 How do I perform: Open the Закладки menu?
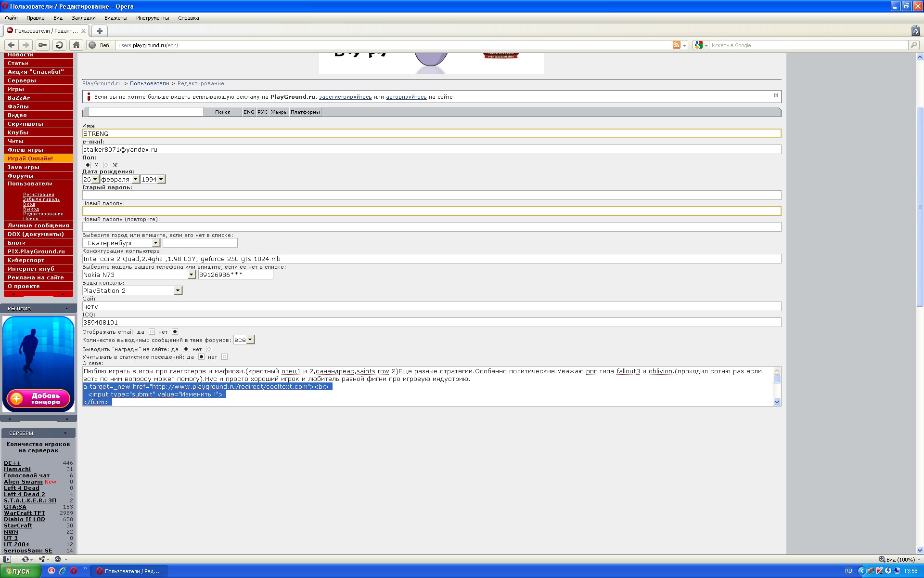click(x=83, y=18)
